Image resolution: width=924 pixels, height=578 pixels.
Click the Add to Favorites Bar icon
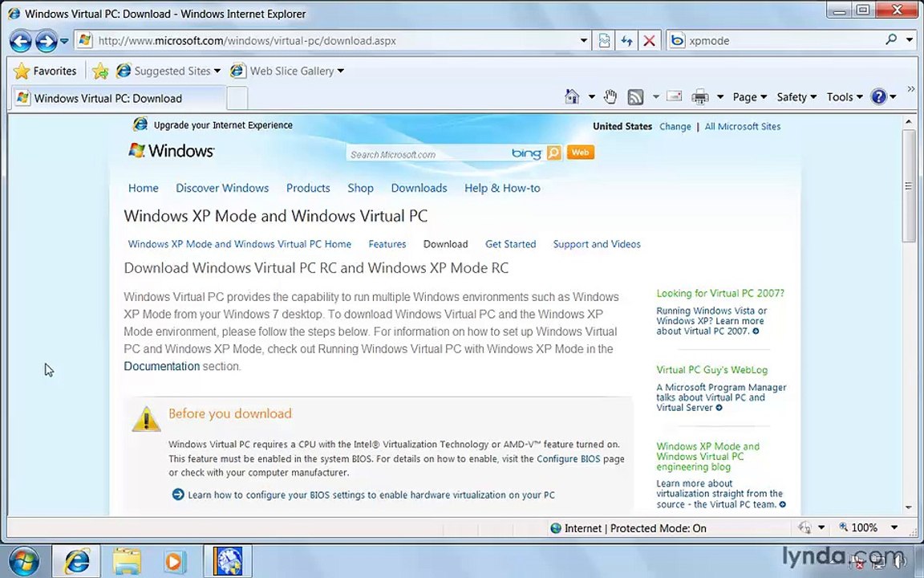100,71
